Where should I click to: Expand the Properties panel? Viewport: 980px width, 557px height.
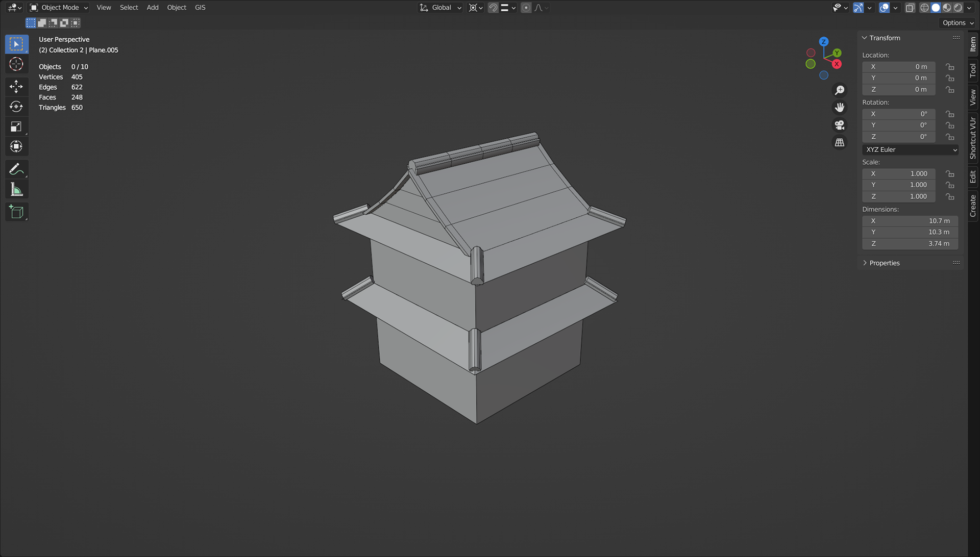[x=884, y=263]
